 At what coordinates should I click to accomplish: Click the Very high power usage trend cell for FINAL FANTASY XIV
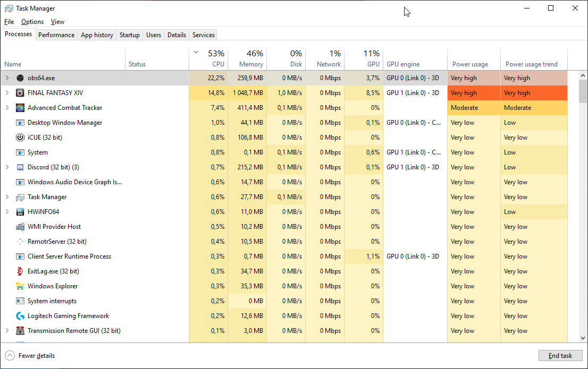(x=533, y=93)
